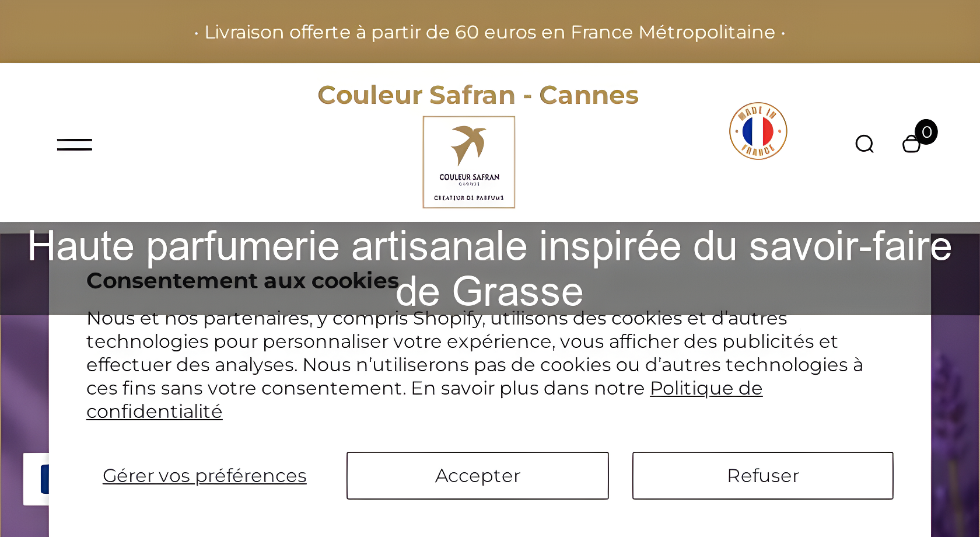Click the cart item count badge
Screen dimensions: 980x537
(x=926, y=132)
